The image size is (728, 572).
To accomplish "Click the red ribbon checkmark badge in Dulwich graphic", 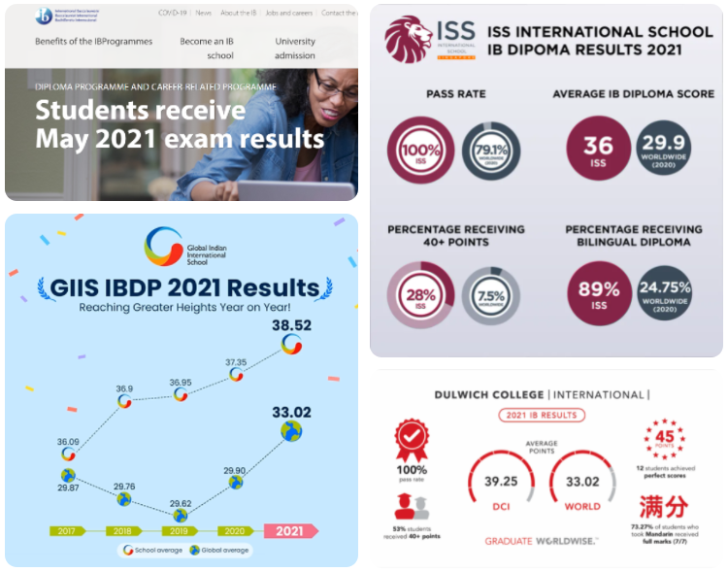I will point(412,440).
